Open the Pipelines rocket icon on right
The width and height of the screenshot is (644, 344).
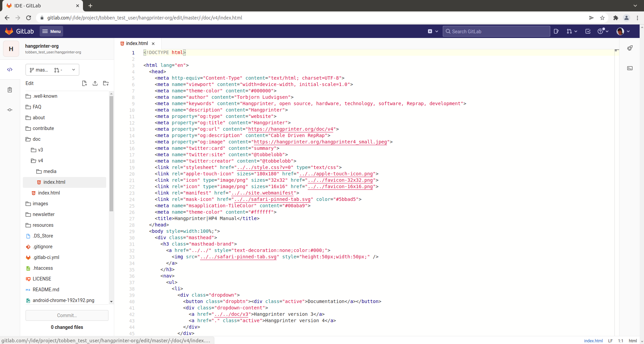pyautogui.click(x=630, y=48)
